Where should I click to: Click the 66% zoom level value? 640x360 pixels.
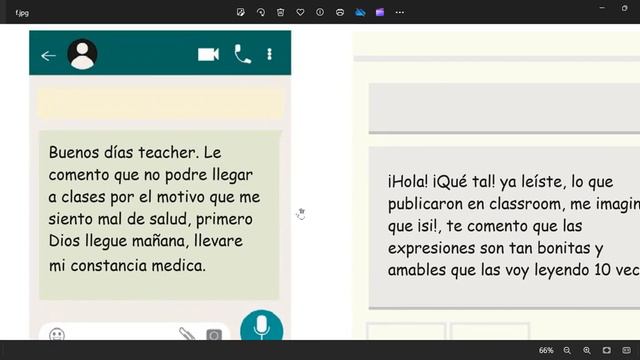coord(546,350)
